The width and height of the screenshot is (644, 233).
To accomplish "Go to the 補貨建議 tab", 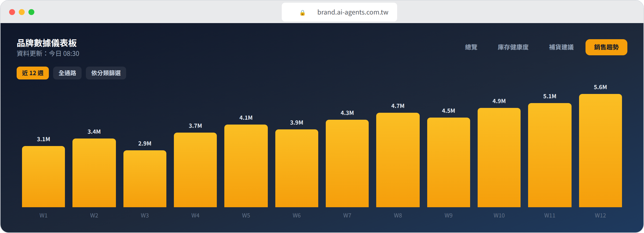I will pos(561,47).
